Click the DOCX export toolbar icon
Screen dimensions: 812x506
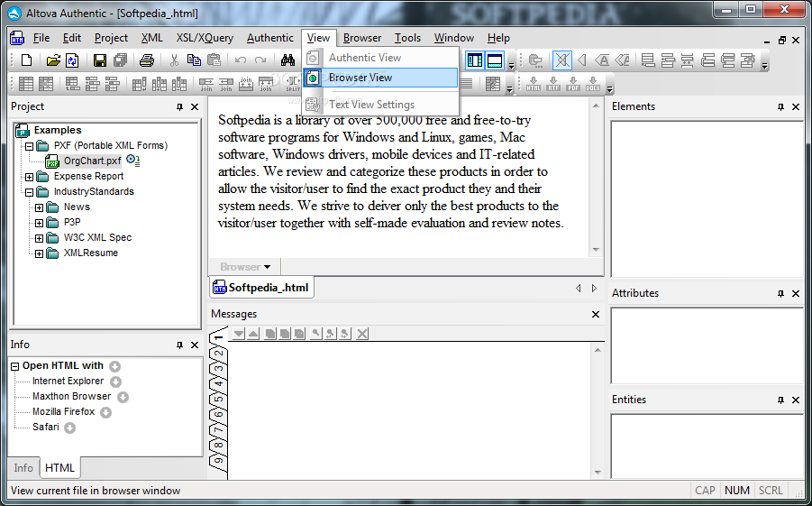(x=593, y=84)
